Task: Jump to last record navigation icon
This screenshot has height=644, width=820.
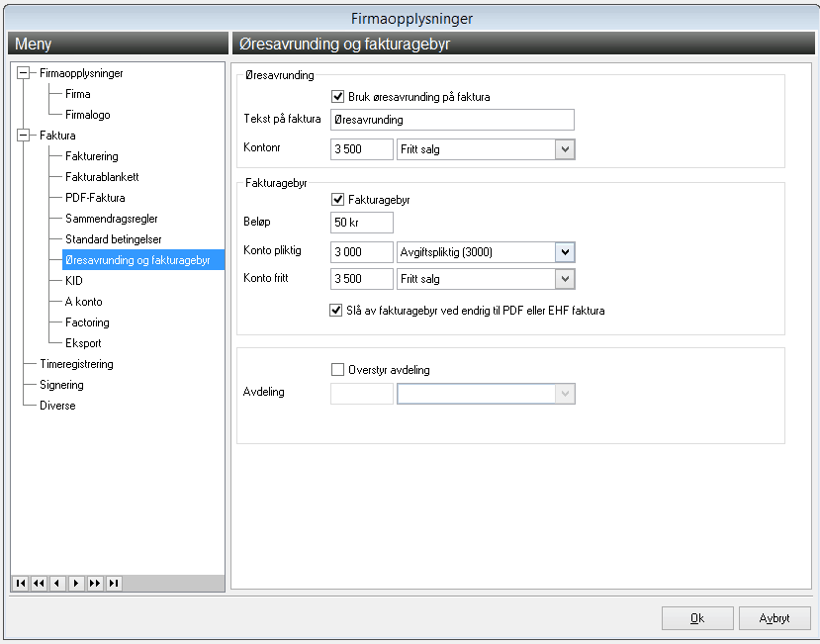Action: [x=114, y=583]
